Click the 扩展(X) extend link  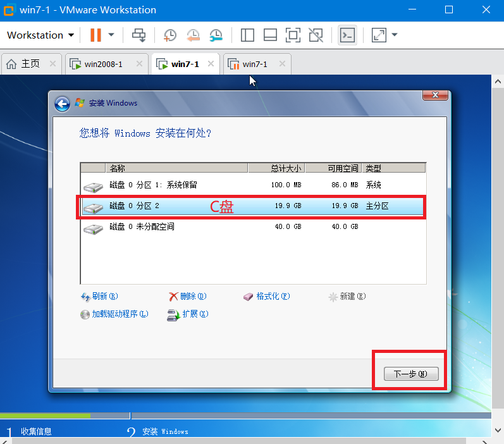(188, 314)
